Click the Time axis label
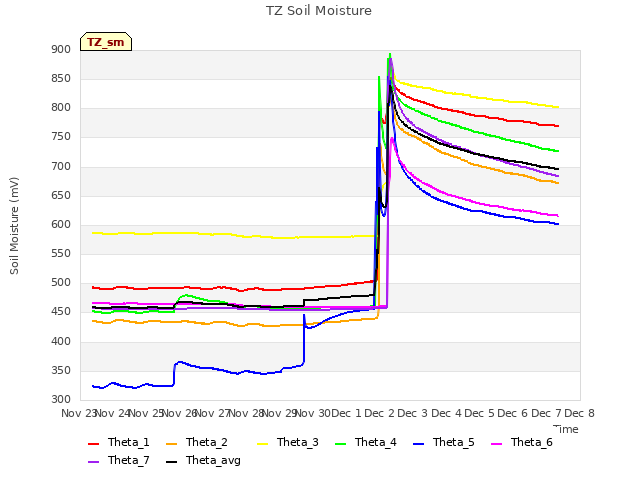This screenshot has width=640, height=480. [566, 429]
